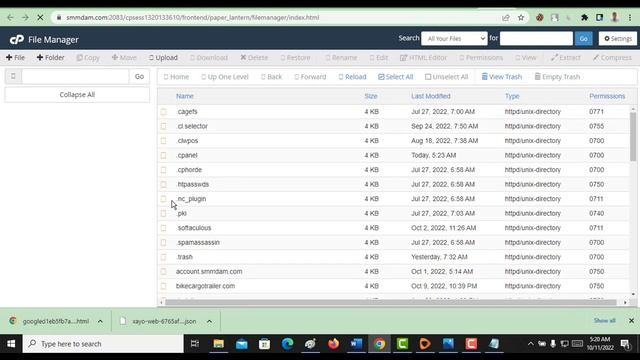Open the Upload dialog
The image size is (640, 360).
point(163,58)
